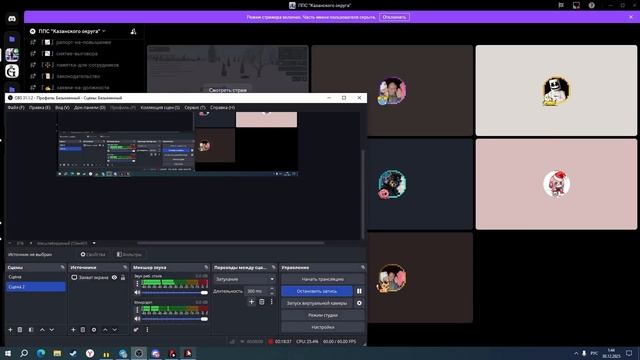This screenshot has height=360, width=640.
Task: Expand the server name dropdown in Discord
Action: pyautogui.click(x=104, y=31)
